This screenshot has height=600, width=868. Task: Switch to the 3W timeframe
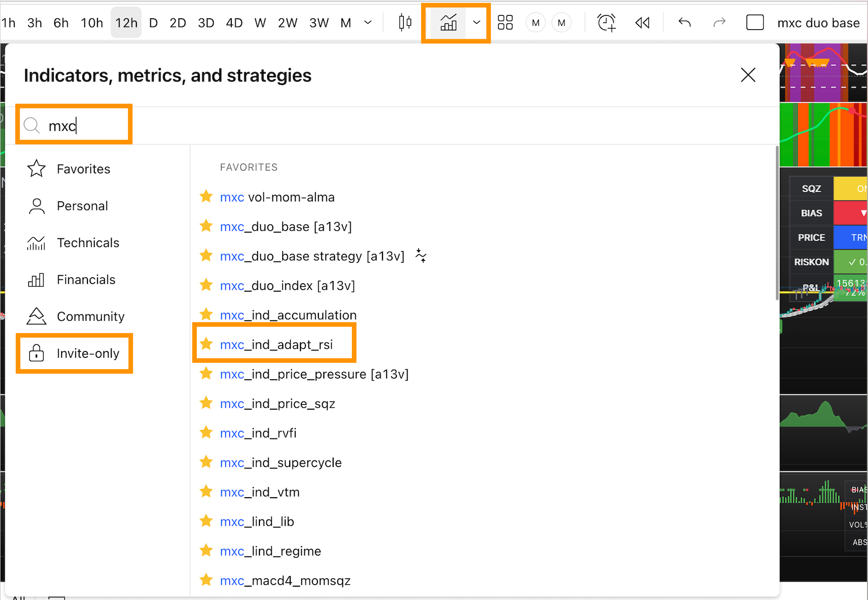coord(319,23)
